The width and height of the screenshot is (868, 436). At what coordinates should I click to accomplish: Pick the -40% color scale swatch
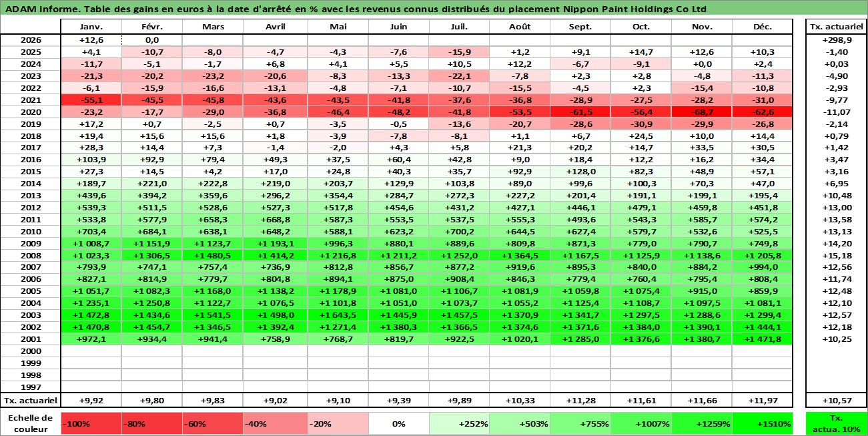[x=272, y=423]
